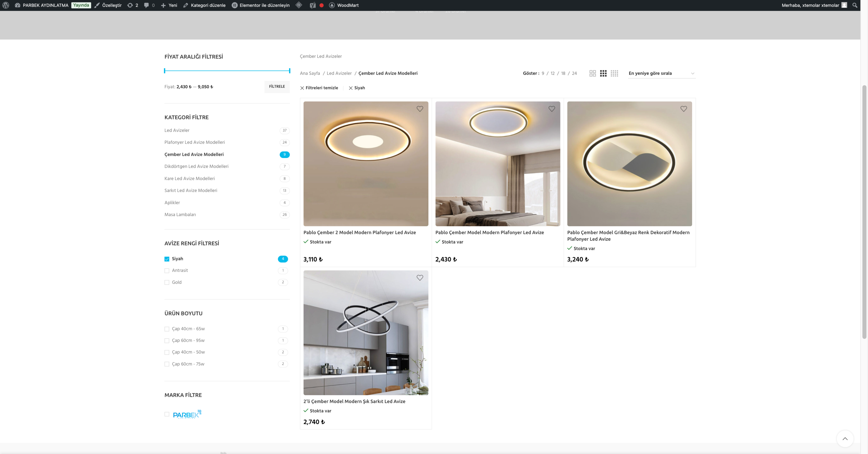Open 'Pablo Çember Model Modern Plafonyer Led Avize' title
Viewport: 868px width, 454px height.
tap(490, 233)
